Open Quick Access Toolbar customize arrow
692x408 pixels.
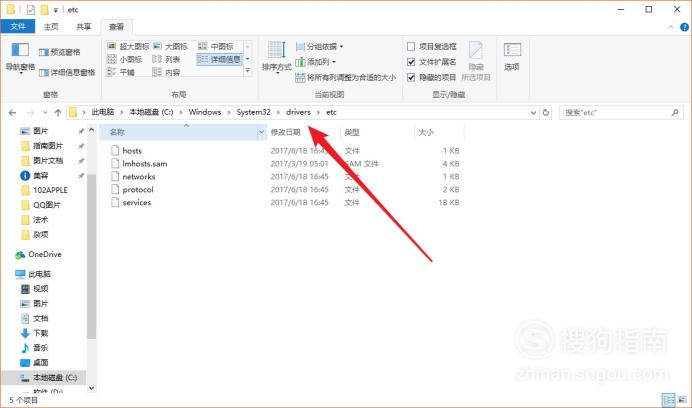coord(56,10)
